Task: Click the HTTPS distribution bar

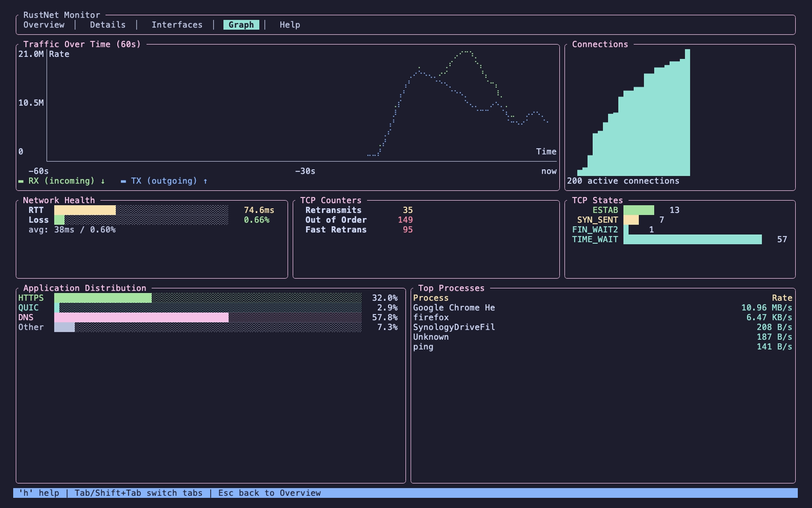Action: click(208, 298)
